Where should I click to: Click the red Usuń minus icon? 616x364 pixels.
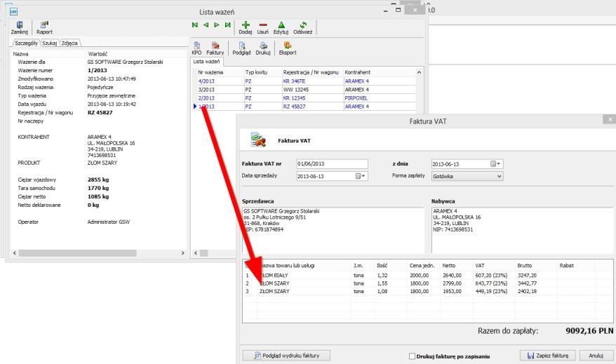263,25
